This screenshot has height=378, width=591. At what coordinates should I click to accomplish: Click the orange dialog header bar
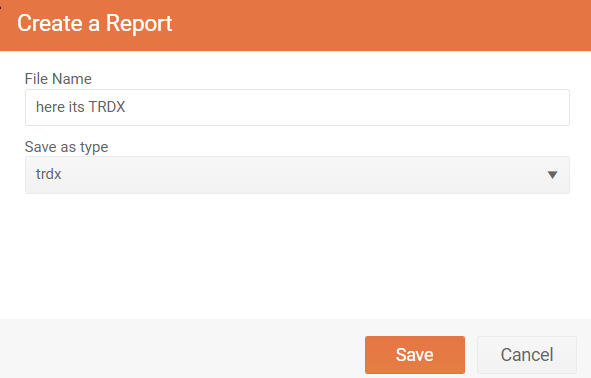296,25
